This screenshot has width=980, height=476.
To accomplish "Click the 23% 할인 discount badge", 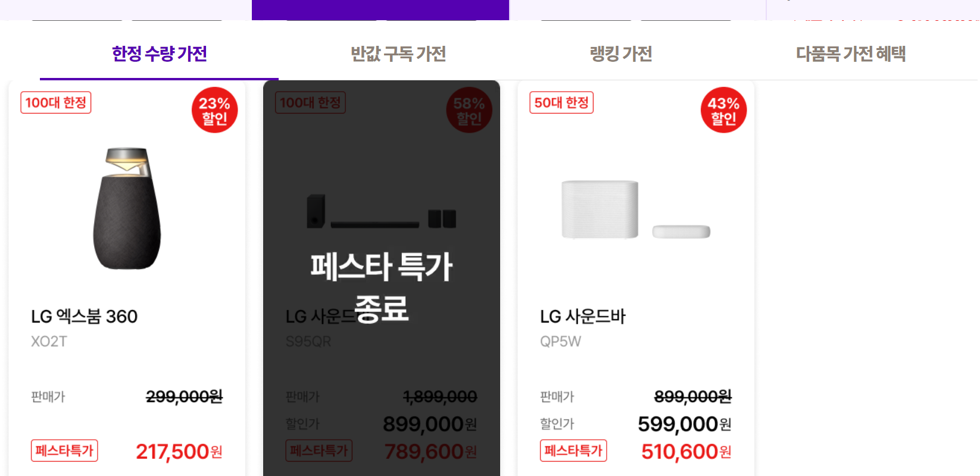I will coord(214,110).
